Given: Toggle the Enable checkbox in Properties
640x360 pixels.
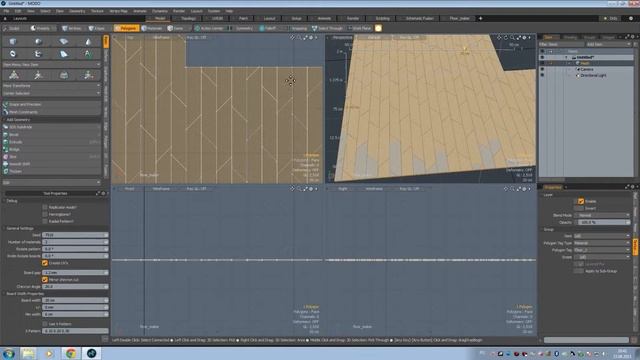Looking at the screenshot, I should point(580,201).
